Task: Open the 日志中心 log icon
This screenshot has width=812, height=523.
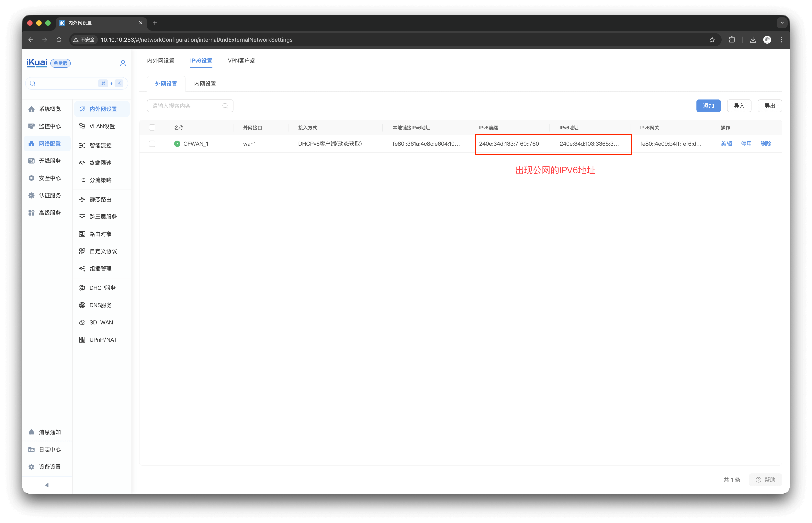Action: [32, 449]
